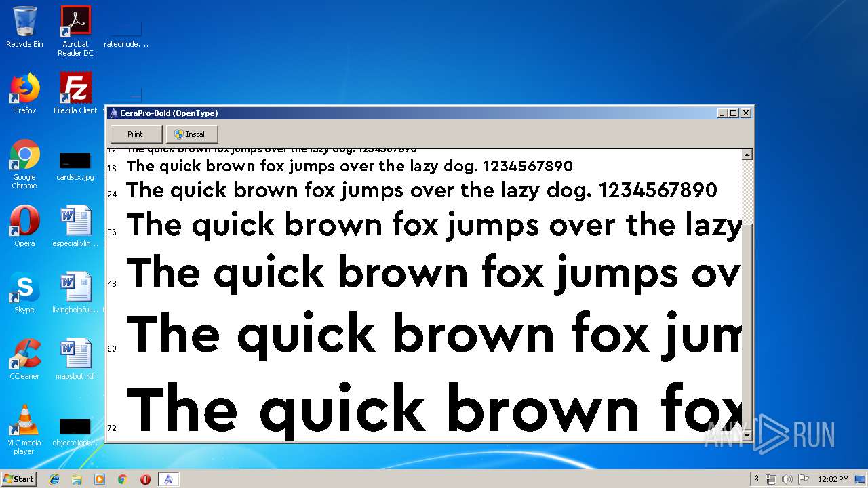Open Chrome from the taskbar
The image size is (868, 488).
(122, 479)
